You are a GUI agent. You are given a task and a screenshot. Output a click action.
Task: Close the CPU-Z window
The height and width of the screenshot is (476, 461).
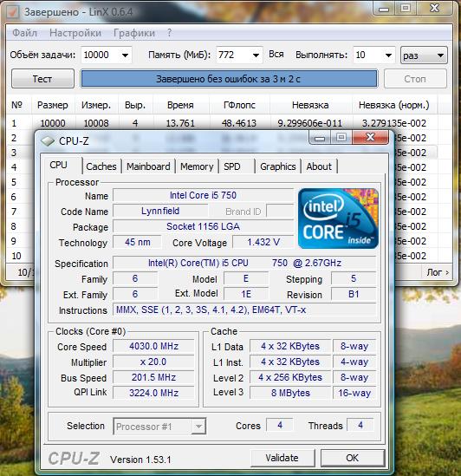pos(370,138)
